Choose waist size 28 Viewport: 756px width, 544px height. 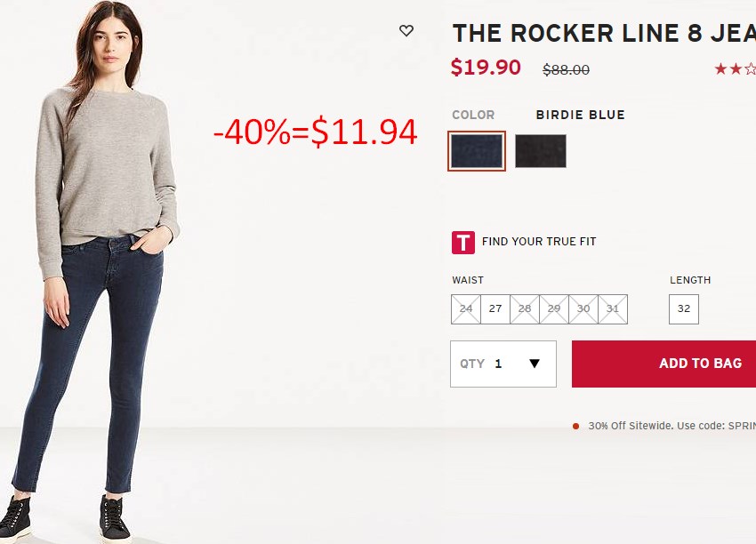click(525, 308)
